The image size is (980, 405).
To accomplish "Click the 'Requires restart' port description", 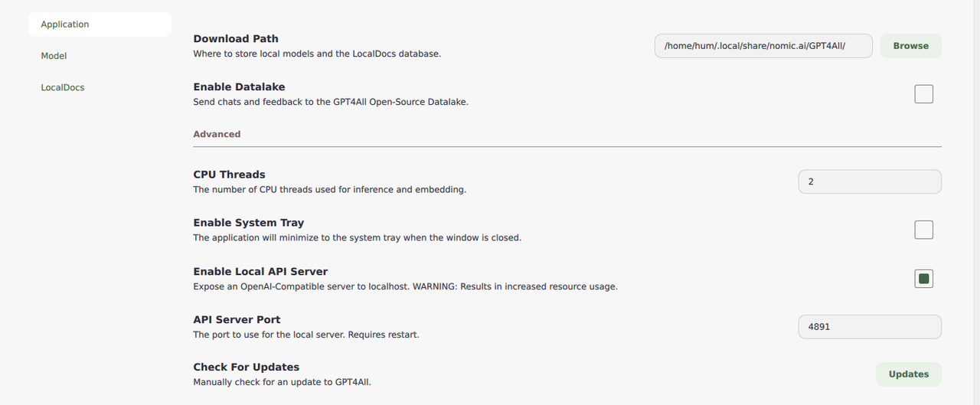I will [306, 335].
